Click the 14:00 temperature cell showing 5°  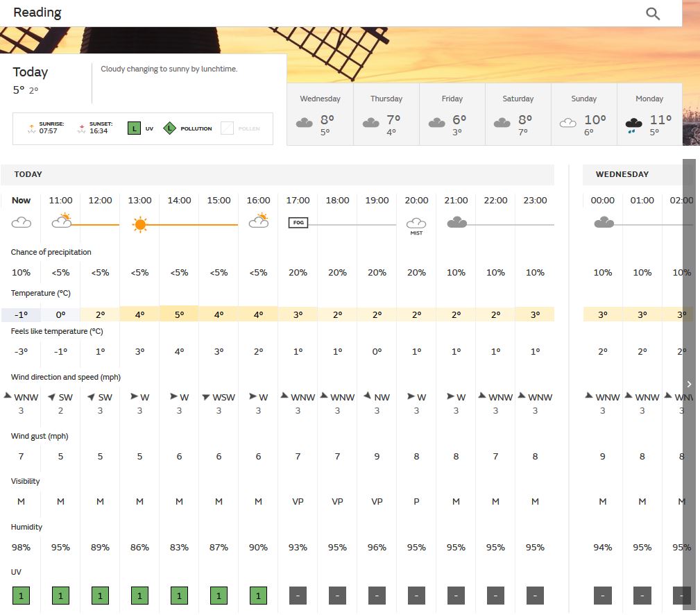click(179, 314)
